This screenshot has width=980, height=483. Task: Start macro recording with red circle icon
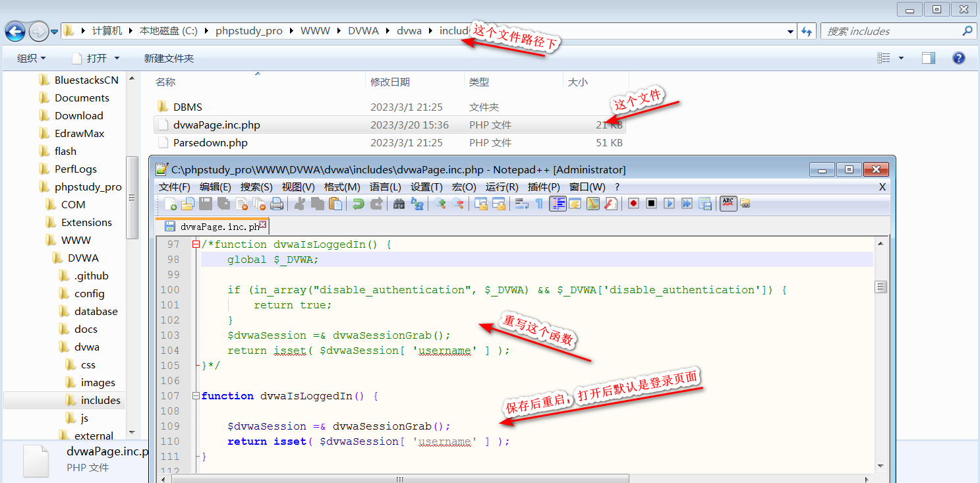(633, 204)
